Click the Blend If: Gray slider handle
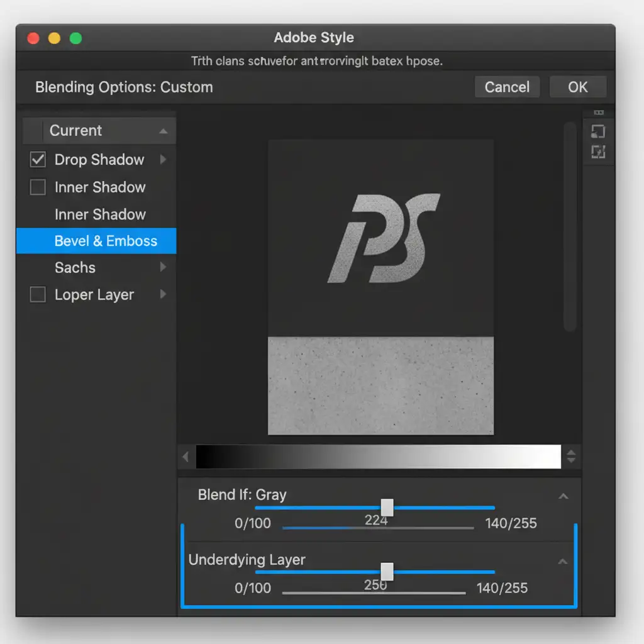 pos(387,508)
